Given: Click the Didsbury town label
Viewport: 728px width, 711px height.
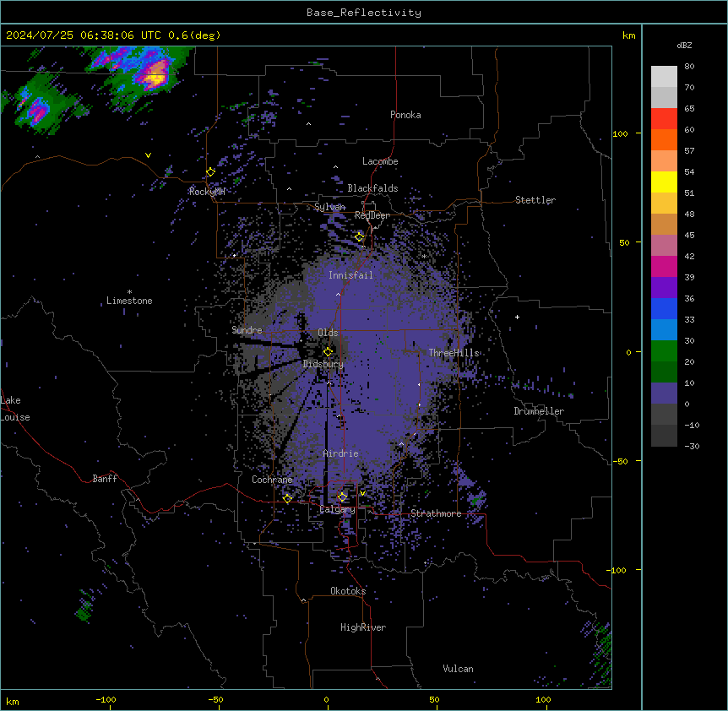Looking at the screenshot, I should (x=323, y=364).
